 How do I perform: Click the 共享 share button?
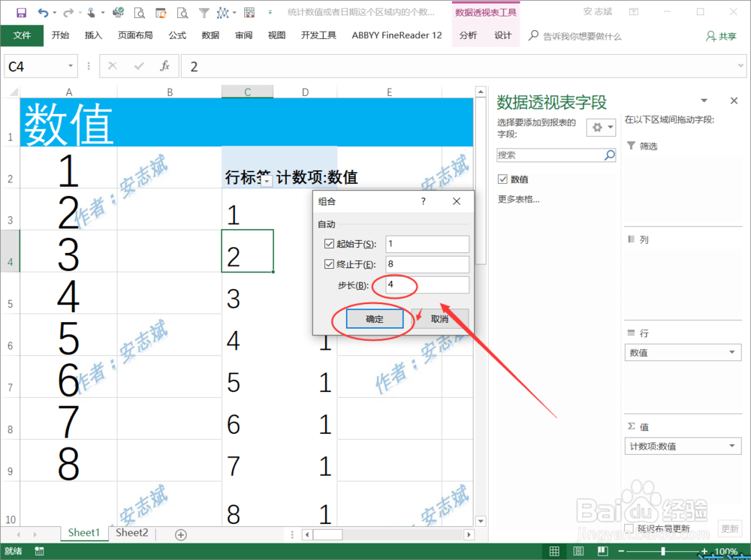tap(721, 36)
